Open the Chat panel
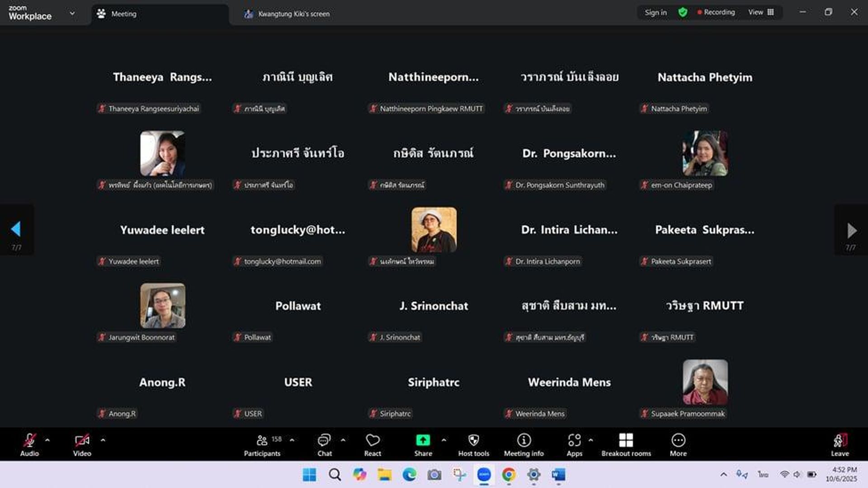Screen dimensions: 868x488 (324, 445)
